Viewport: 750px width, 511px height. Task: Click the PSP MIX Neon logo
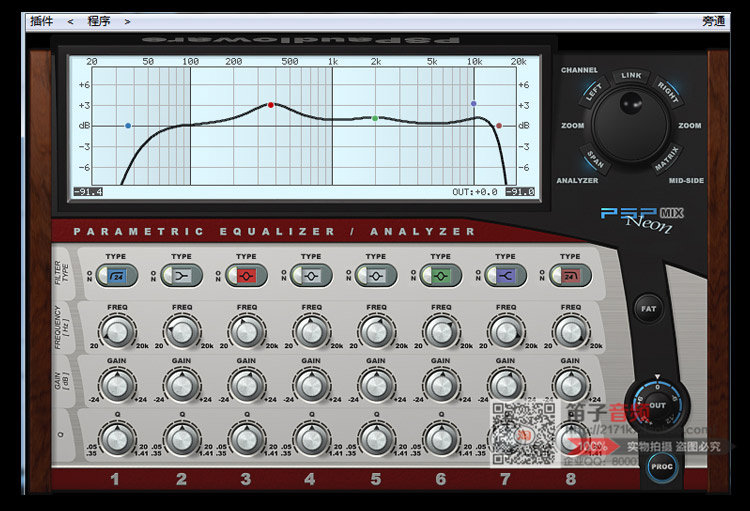click(642, 219)
